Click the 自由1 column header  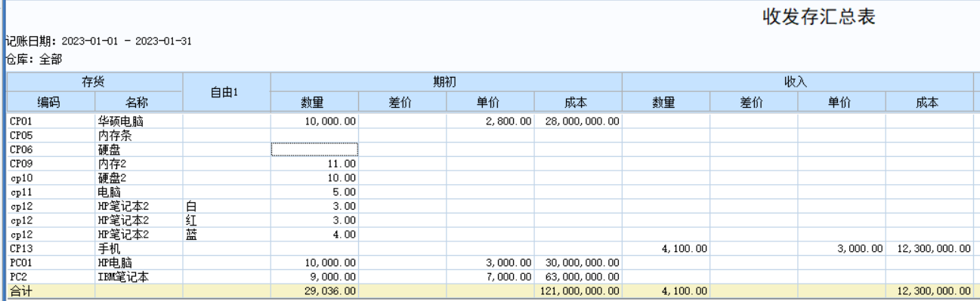pos(227,92)
